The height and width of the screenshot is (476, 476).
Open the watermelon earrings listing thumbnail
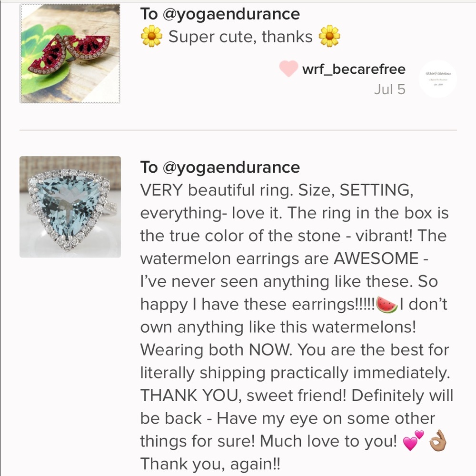69,53
